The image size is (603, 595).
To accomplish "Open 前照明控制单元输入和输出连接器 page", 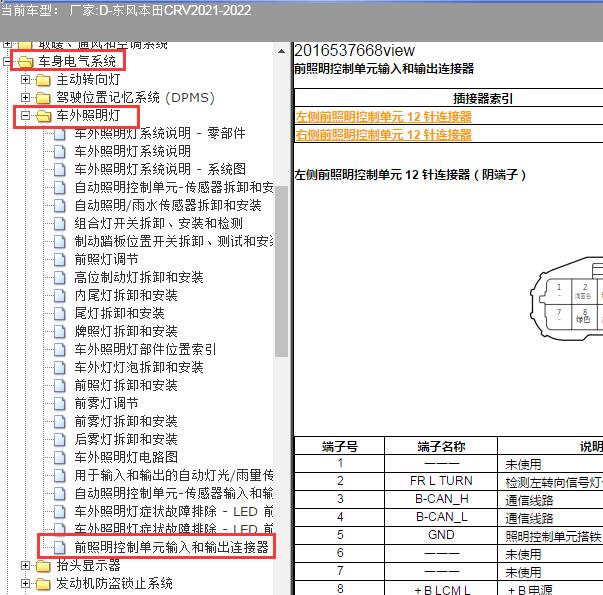I will coord(172,547).
